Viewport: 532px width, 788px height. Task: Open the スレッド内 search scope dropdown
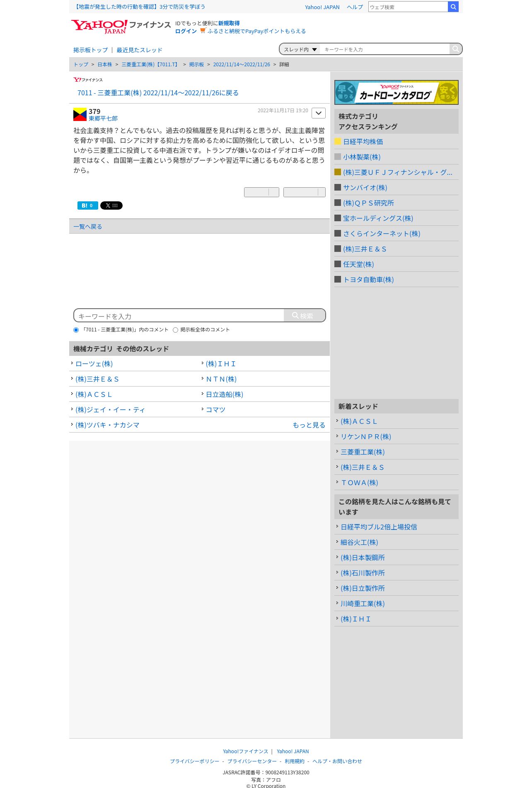point(300,49)
